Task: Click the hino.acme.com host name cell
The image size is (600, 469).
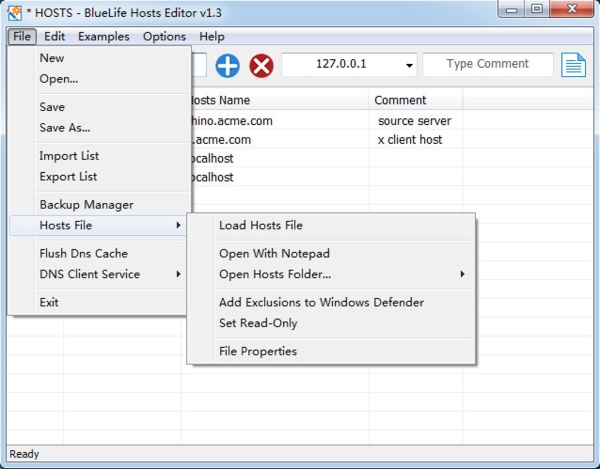Action: click(x=279, y=121)
